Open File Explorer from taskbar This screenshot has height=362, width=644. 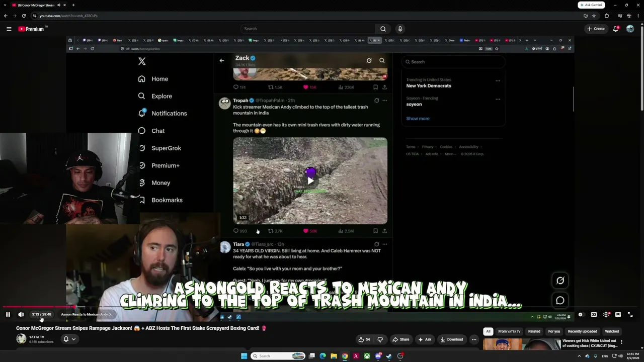pyautogui.click(x=334, y=356)
